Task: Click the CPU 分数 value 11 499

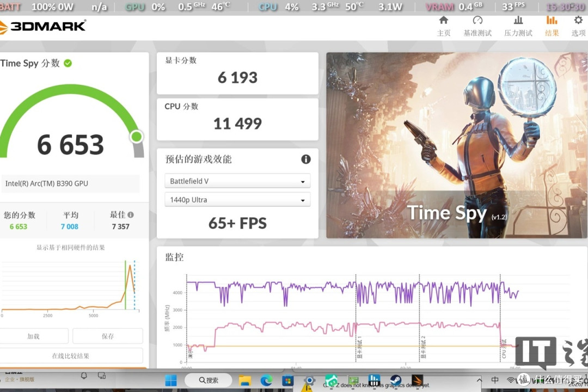Action: tap(237, 124)
